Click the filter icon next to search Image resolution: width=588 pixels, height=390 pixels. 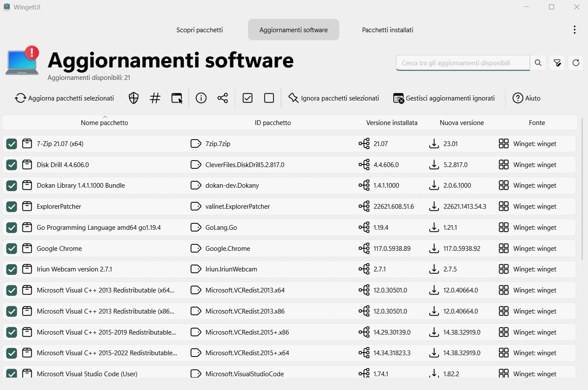click(557, 63)
